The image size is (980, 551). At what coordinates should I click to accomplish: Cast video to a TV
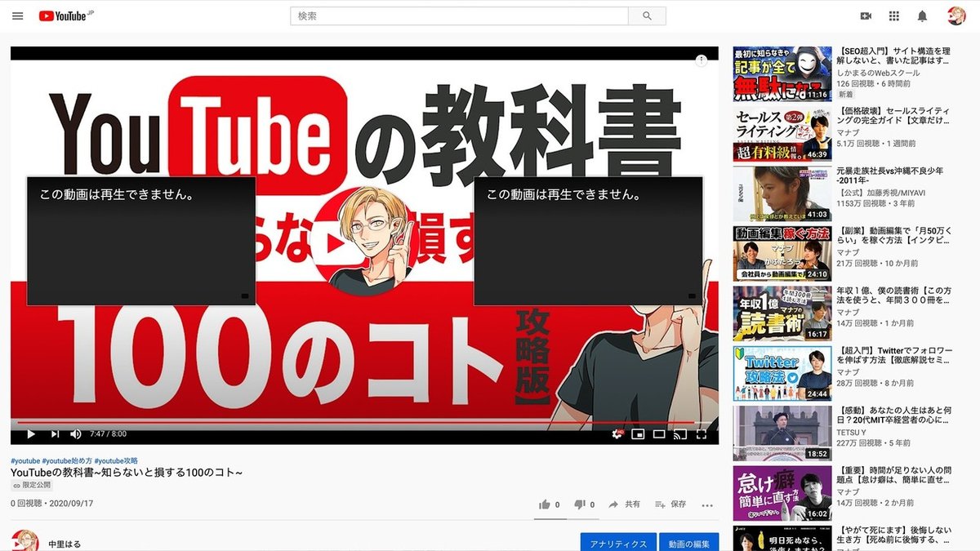pos(679,433)
